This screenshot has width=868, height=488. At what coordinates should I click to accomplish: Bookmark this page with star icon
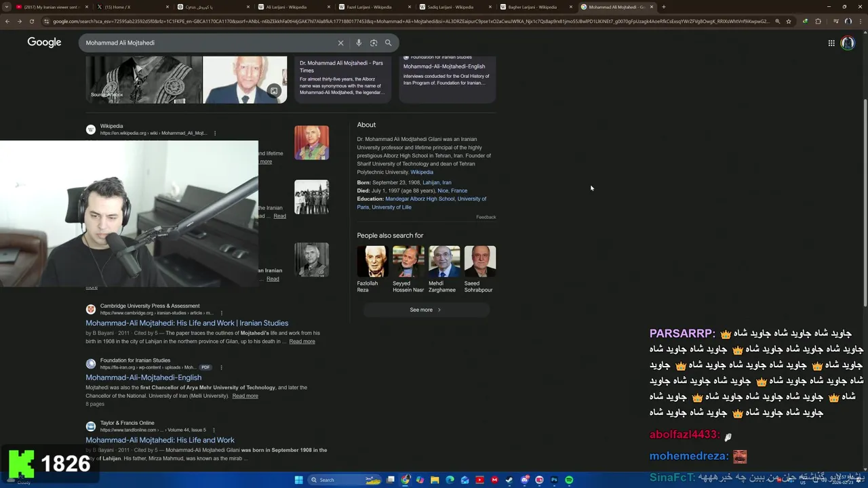pos(789,21)
